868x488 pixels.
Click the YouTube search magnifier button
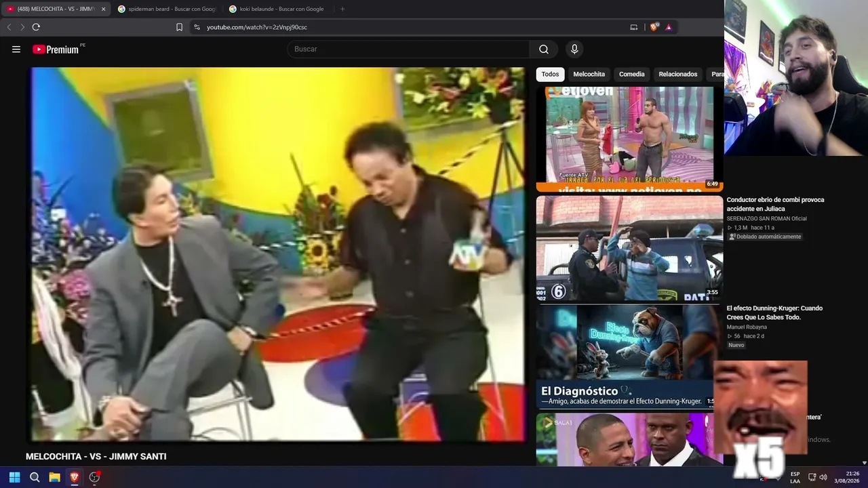544,49
